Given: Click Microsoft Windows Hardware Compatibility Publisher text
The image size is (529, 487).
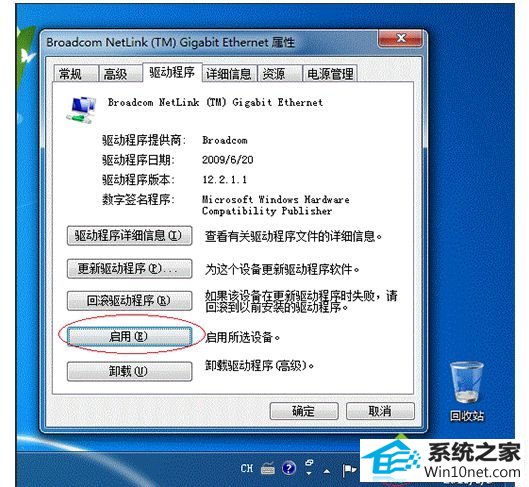Looking at the screenshot, I should (x=276, y=205).
